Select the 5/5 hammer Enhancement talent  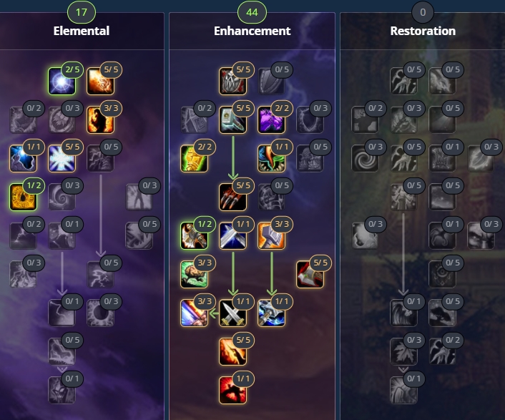(x=232, y=119)
